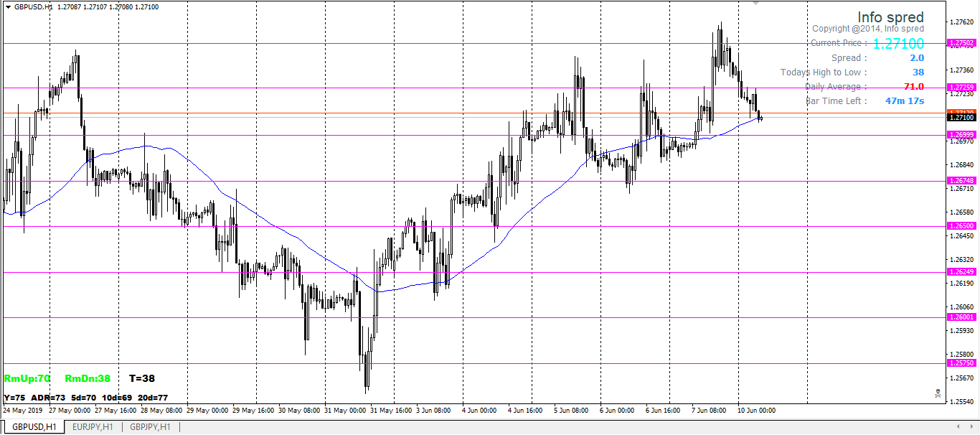Click the gray chart shift triangle marker

coord(755,3)
